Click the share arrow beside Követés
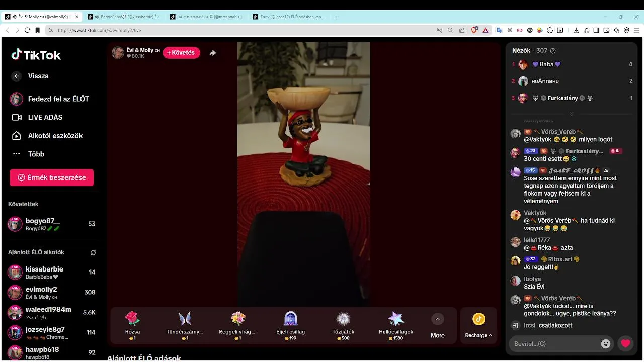Viewport: 644px width, 362px height. point(213,53)
